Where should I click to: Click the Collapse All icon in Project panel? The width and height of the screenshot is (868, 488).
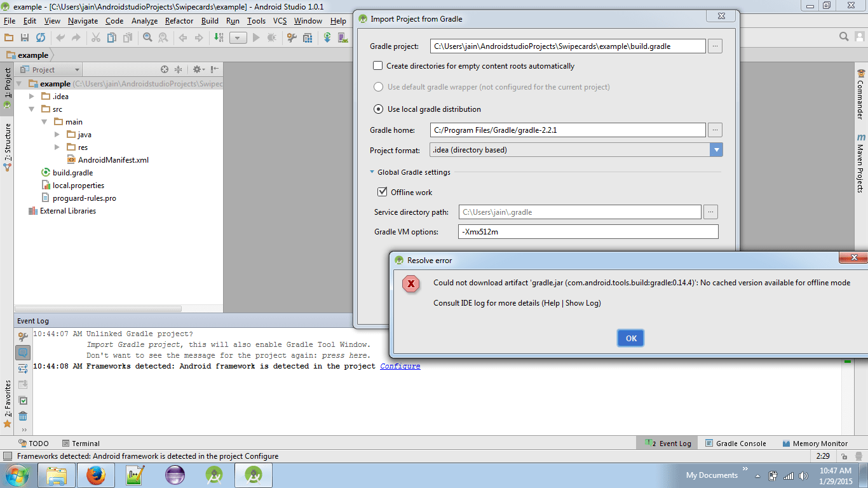[179, 70]
